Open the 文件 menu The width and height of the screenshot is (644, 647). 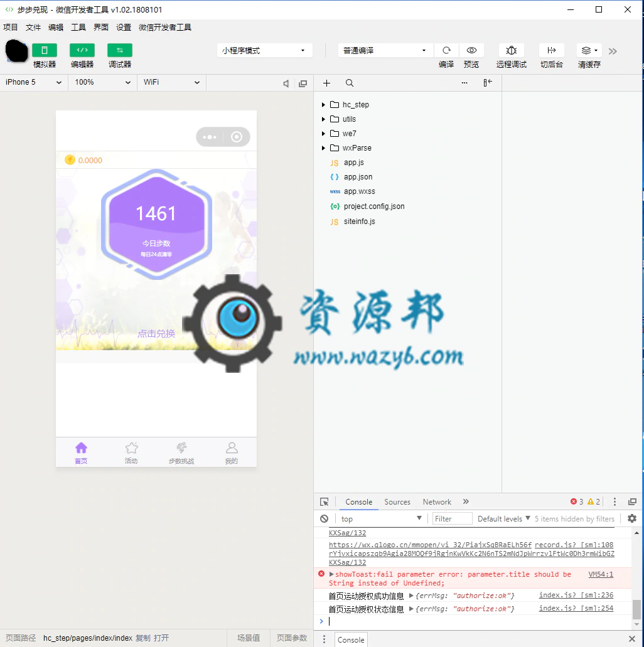click(x=33, y=27)
